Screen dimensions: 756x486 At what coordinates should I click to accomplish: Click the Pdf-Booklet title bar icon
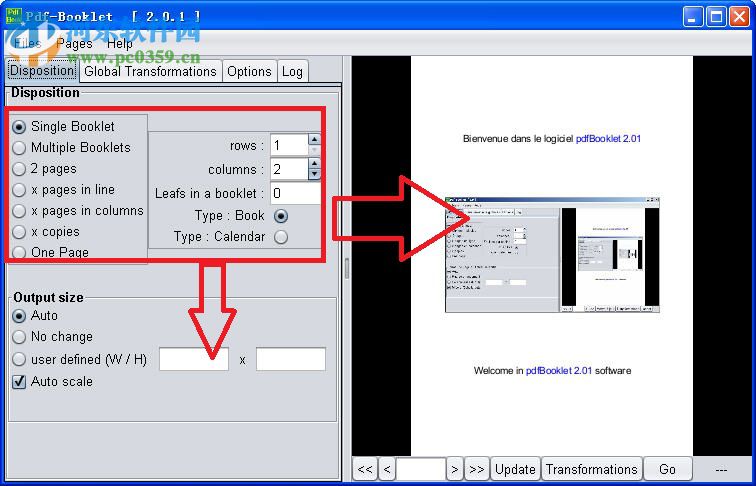[14, 16]
